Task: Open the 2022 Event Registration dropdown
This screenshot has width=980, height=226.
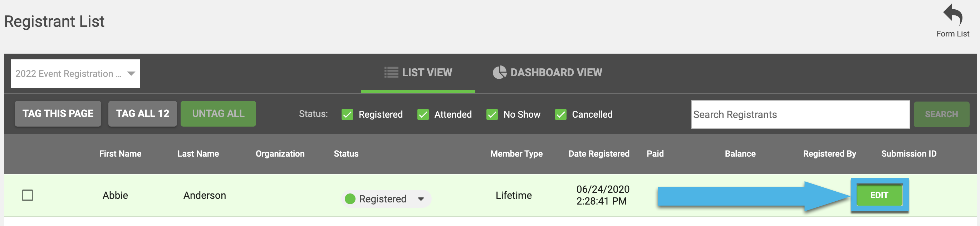Action: point(75,73)
